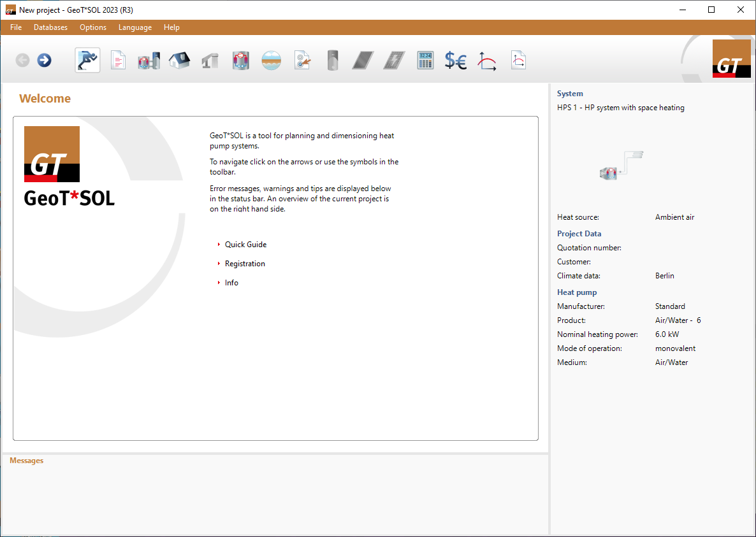Screen dimensions: 756x537
Task: Click the 'Ambient air' heat source value
Action: 674,217
